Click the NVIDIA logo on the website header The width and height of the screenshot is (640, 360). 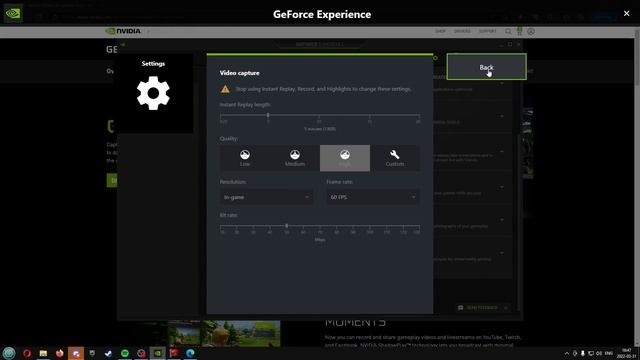point(123,31)
